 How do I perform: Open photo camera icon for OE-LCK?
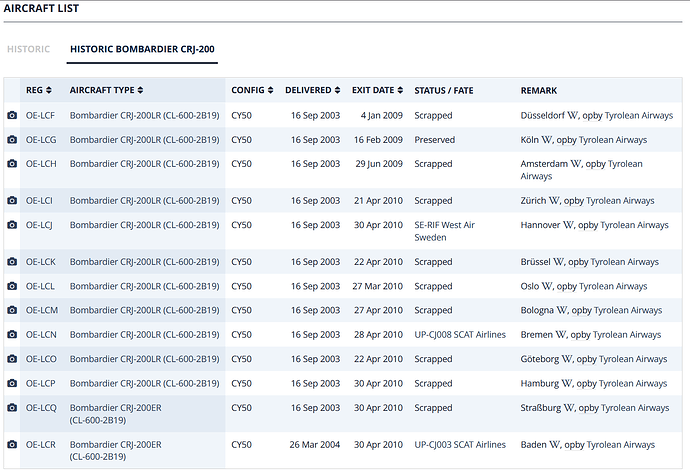[x=12, y=262]
